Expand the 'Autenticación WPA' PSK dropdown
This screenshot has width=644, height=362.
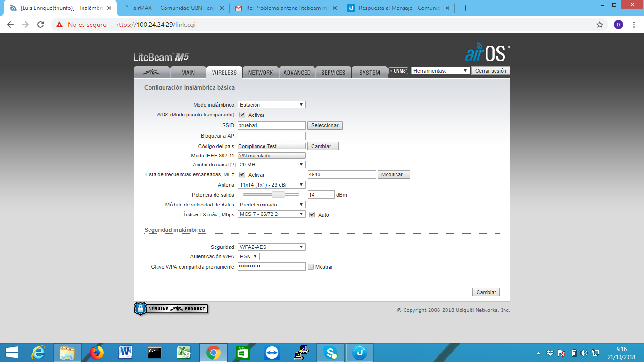248,256
